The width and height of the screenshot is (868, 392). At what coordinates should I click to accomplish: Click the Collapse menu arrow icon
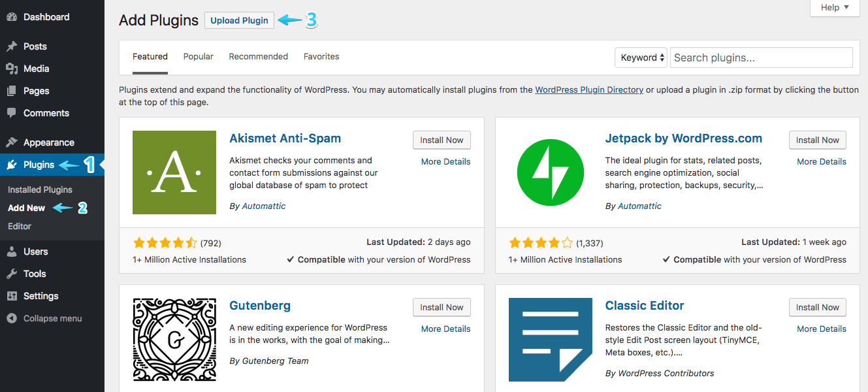[x=12, y=318]
